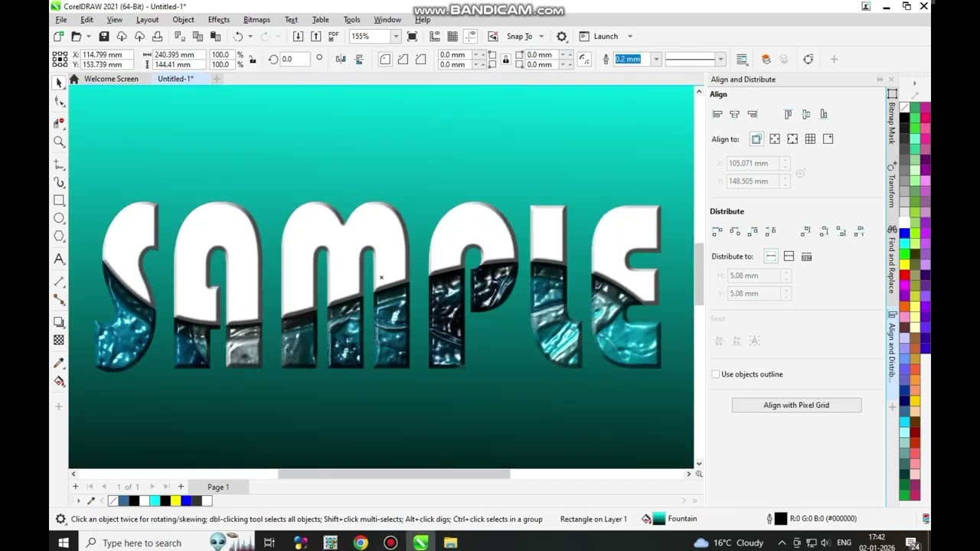Click the Undo arrow

click(238, 36)
